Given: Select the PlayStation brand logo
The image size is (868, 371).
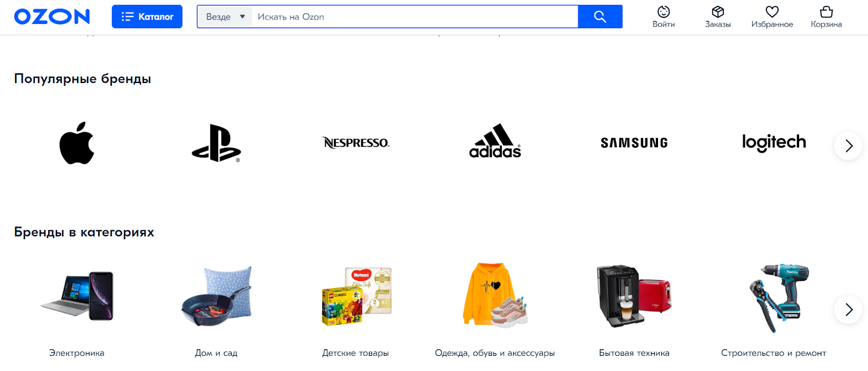Looking at the screenshot, I should 216,143.
